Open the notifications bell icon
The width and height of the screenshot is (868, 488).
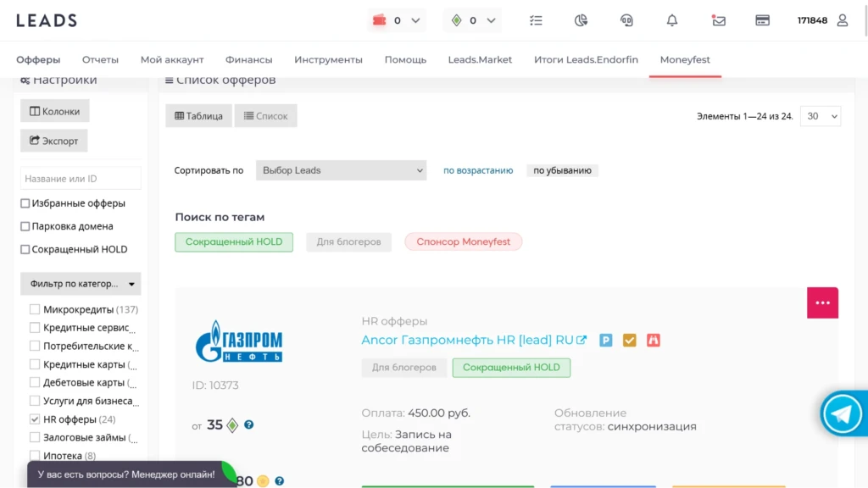672,20
